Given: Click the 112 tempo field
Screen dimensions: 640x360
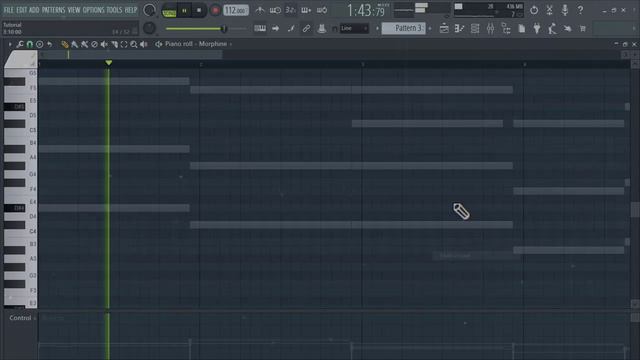Looking at the screenshot, I should coord(236,10).
